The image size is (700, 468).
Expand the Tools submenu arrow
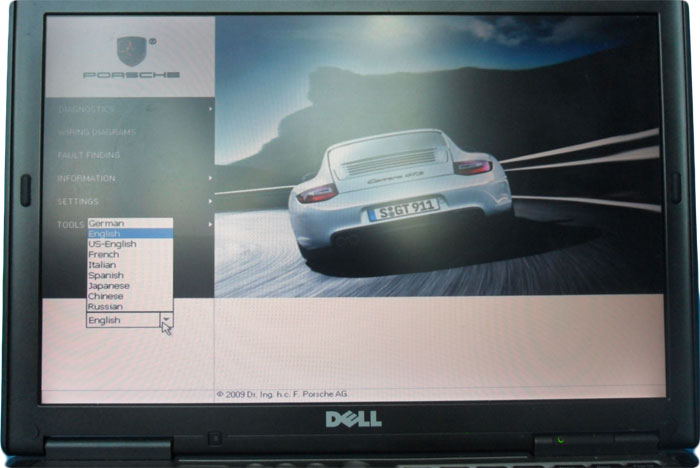point(210,224)
